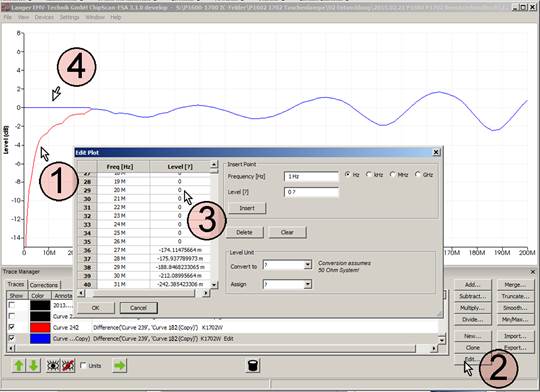
Task: Click the green right arrow icon
Action: (120, 365)
